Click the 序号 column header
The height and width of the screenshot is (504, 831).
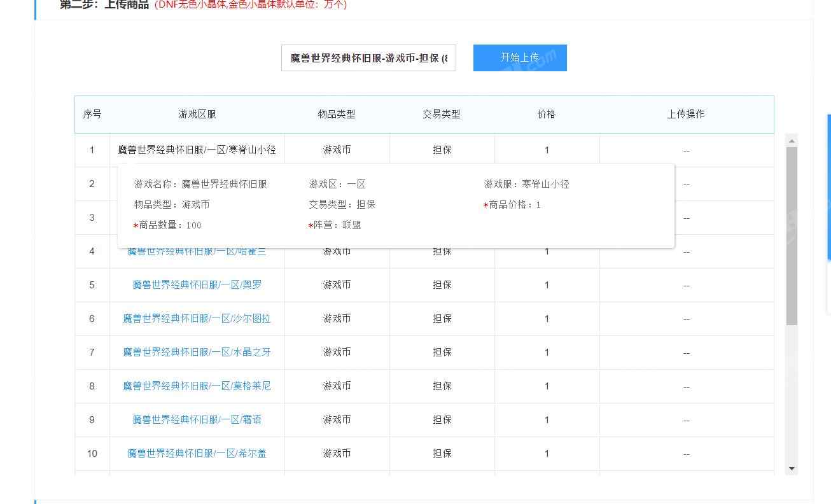pos(92,115)
